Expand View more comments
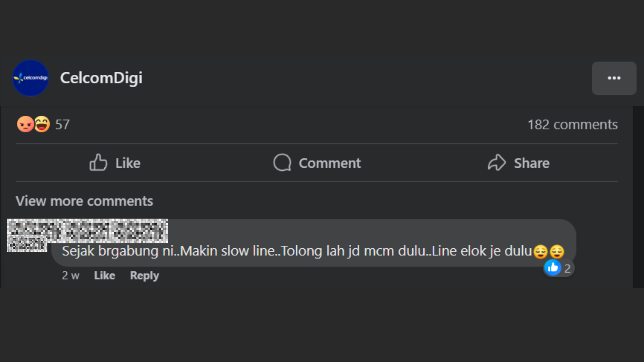 84,201
